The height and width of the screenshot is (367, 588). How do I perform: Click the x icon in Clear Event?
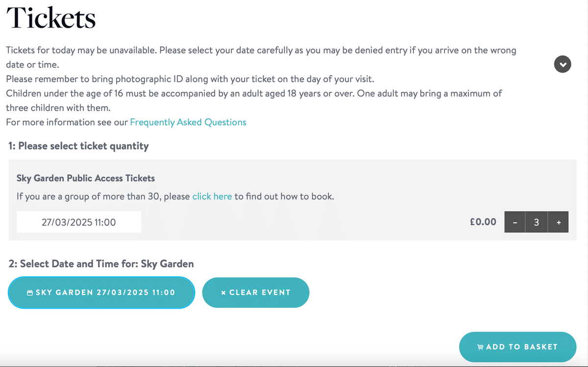[x=223, y=293]
